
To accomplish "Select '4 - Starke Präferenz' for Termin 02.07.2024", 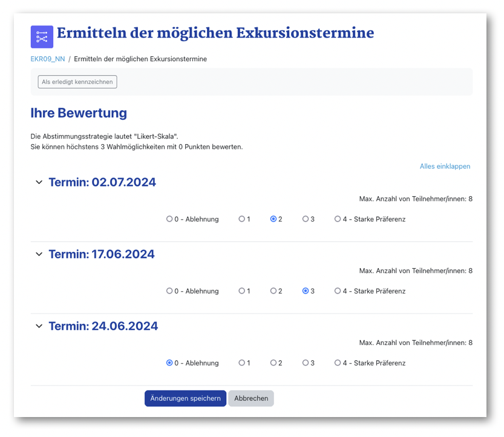I will coord(338,219).
